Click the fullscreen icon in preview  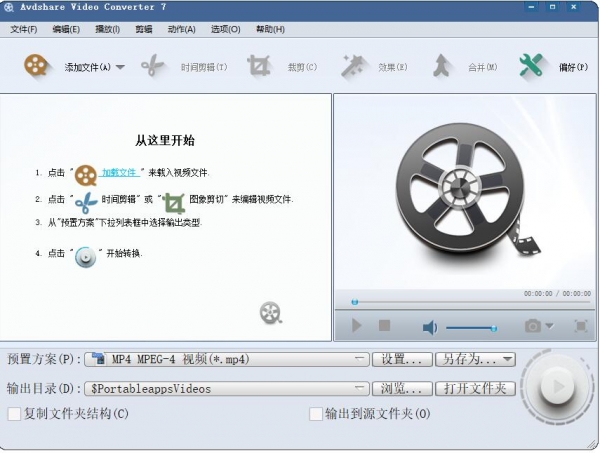[x=581, y=326]
